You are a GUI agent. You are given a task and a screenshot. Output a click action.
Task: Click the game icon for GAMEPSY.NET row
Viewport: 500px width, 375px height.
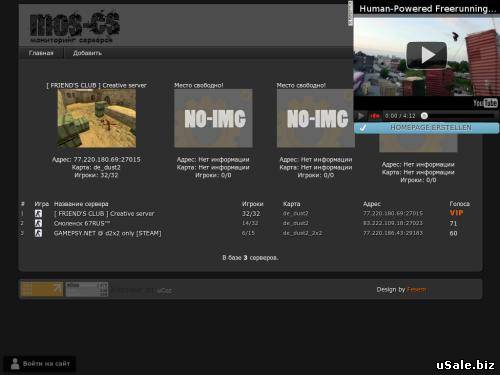pos(38,233)
